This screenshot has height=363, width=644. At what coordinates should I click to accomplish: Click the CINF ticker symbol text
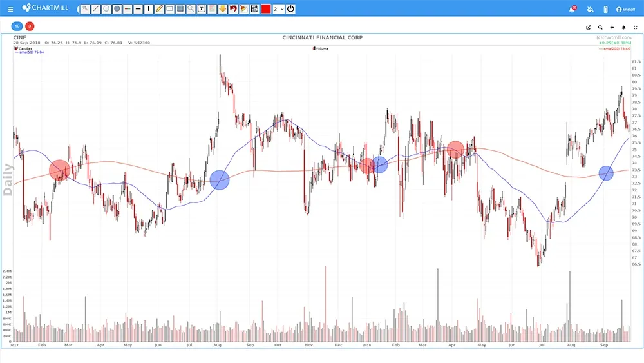pyautogui.click(x=19, y=37)
